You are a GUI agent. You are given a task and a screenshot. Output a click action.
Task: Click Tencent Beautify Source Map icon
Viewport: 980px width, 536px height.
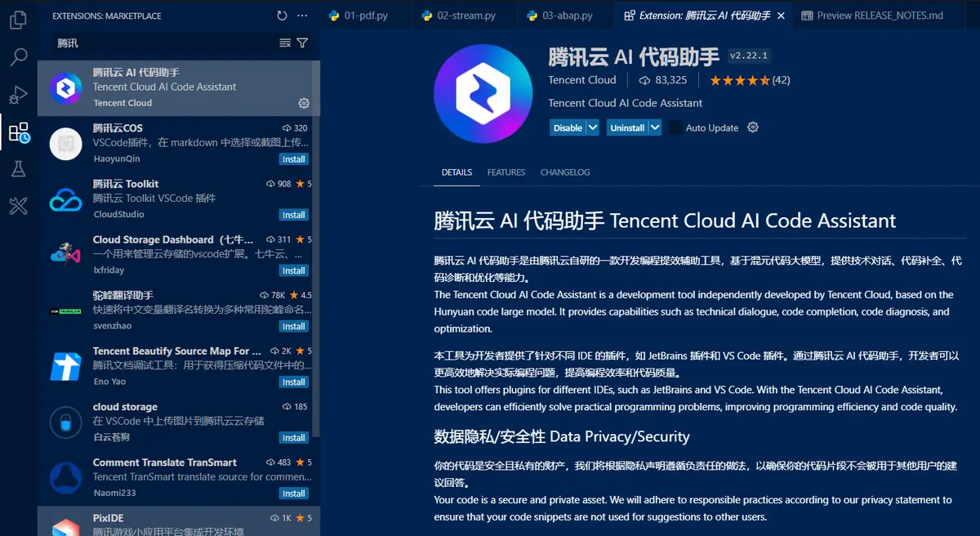(x=65, y=366)
